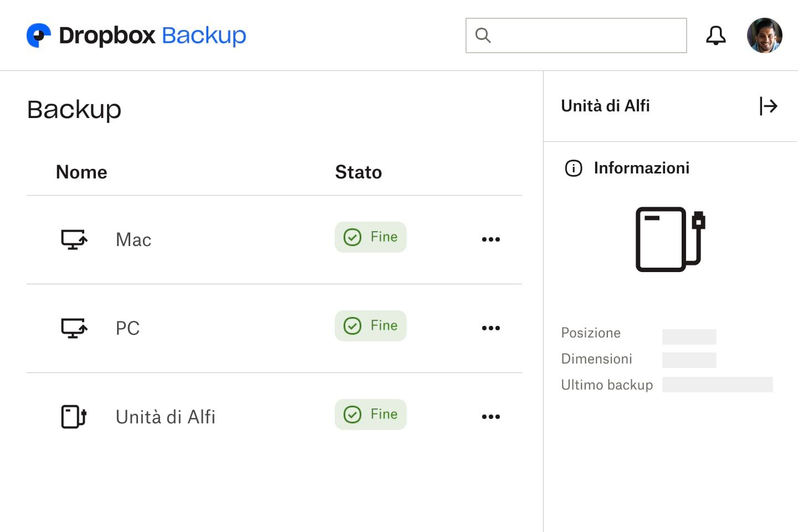798x532 pixels.
Task: Click the Fine status badge for PC
Action: point(371,326)
